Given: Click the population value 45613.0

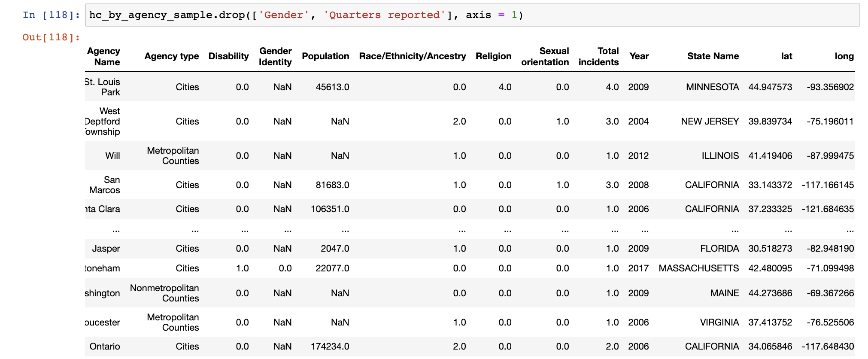Looking at the screenshot, I should click(332, 87).
